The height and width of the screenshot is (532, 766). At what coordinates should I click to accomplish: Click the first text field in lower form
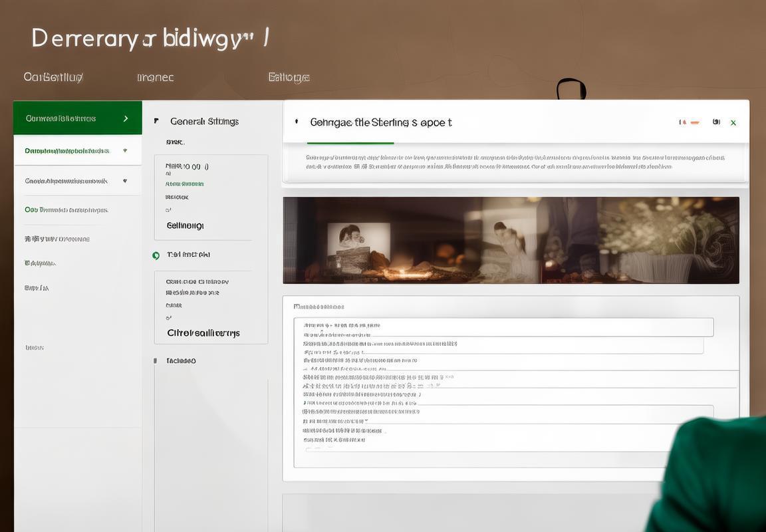[x=503, y=327]
